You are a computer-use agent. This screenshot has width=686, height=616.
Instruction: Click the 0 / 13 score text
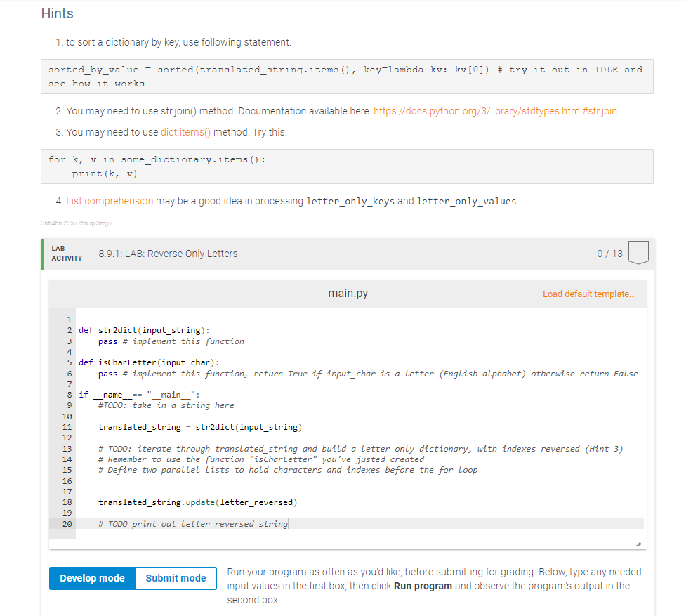pos(609,254)
